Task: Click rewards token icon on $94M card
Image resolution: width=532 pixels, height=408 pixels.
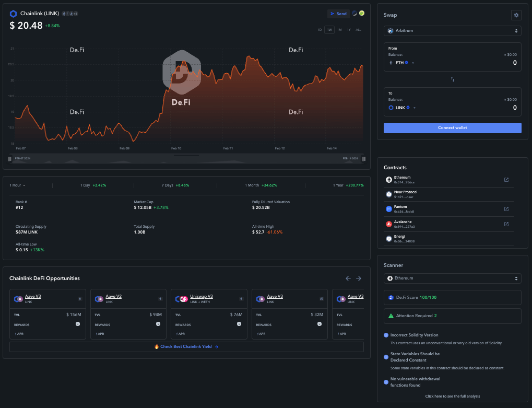Action: tap(158, 324)
